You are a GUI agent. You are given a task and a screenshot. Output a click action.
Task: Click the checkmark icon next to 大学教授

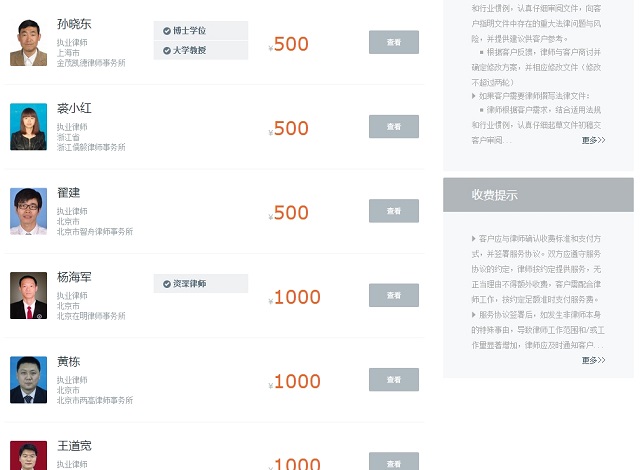pyautogui.click(x=166, y=50)
